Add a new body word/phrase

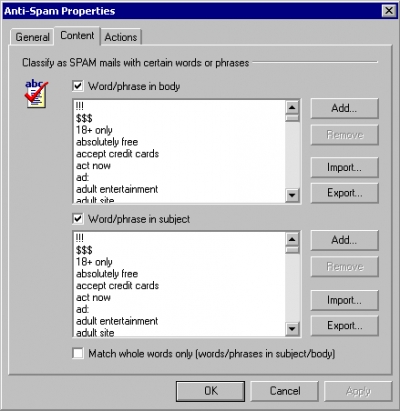pyautogui.click(x=344, y=108)
